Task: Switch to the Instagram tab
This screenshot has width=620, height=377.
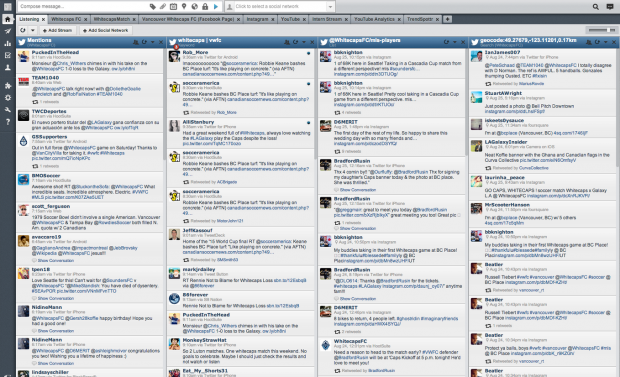Action: click(x=257, y=19)
